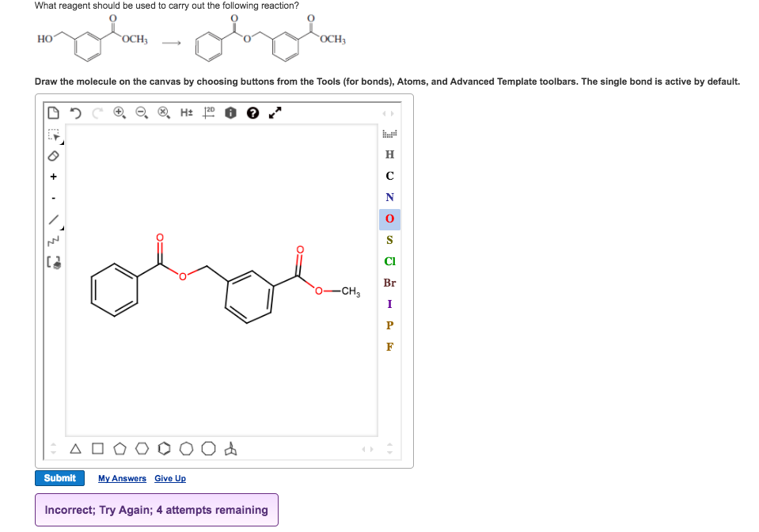Choose Iodine atom I
The height and width of the screenshot is (532, 759).
(x=389, y=304)
